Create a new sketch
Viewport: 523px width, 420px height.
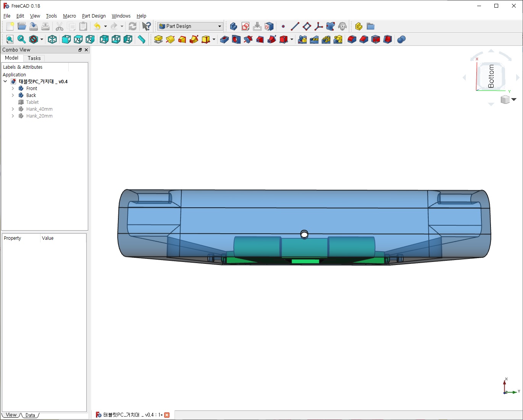pos(245,26)
